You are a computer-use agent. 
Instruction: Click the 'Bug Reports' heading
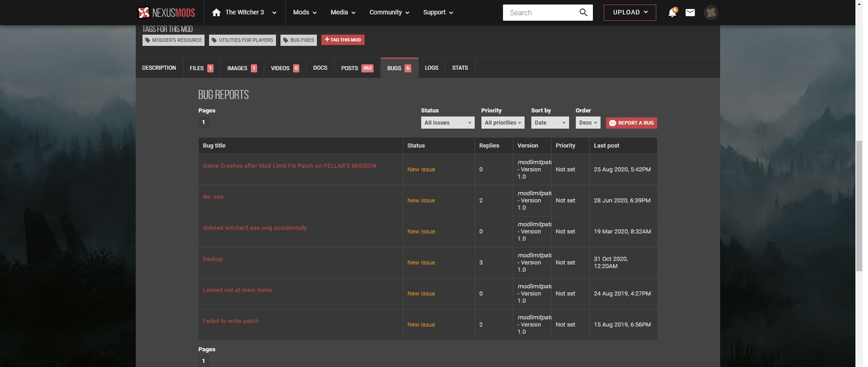pyautogui.click(x=223, y=95)
